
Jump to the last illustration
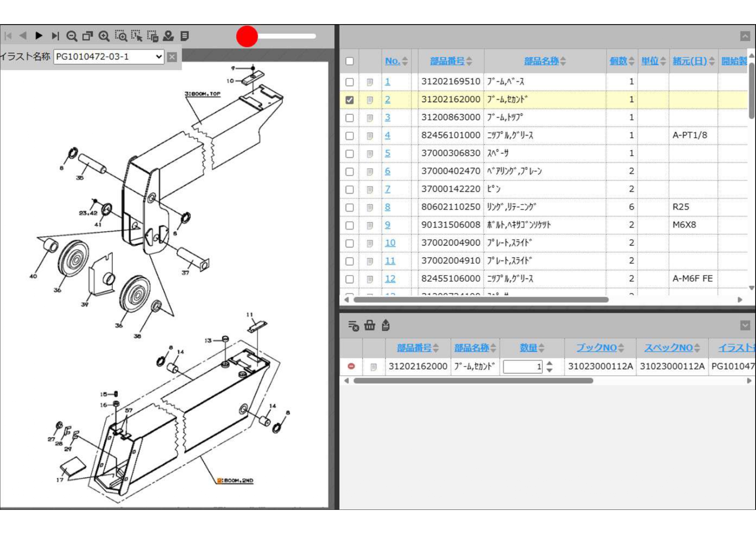[55, 36]
